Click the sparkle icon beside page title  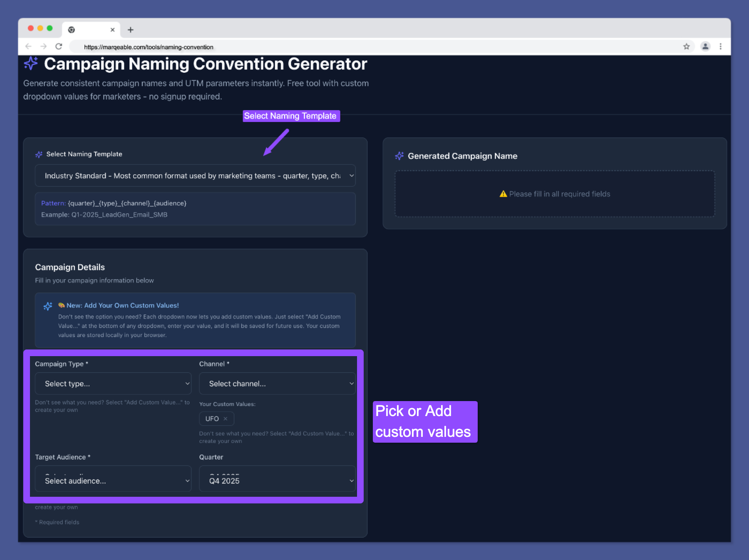click(31, 64)
